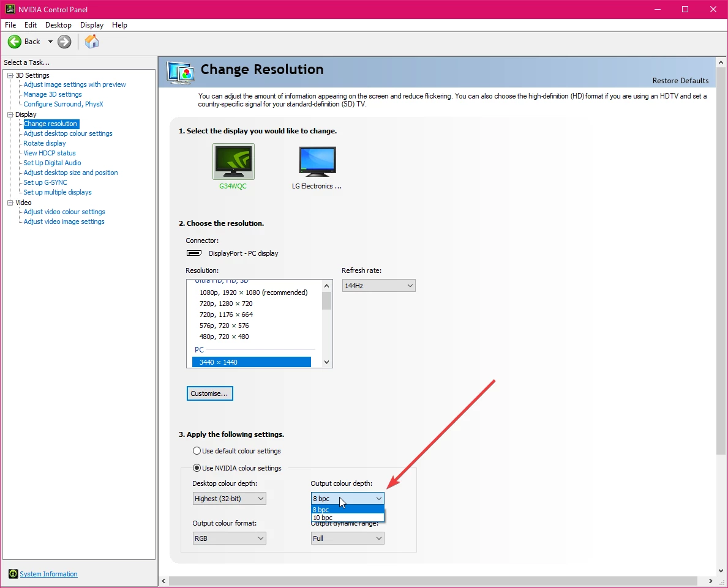The image size is (728, 588).
Task: Collapse the Output colour depth dropdown
Action: [347, 499]
